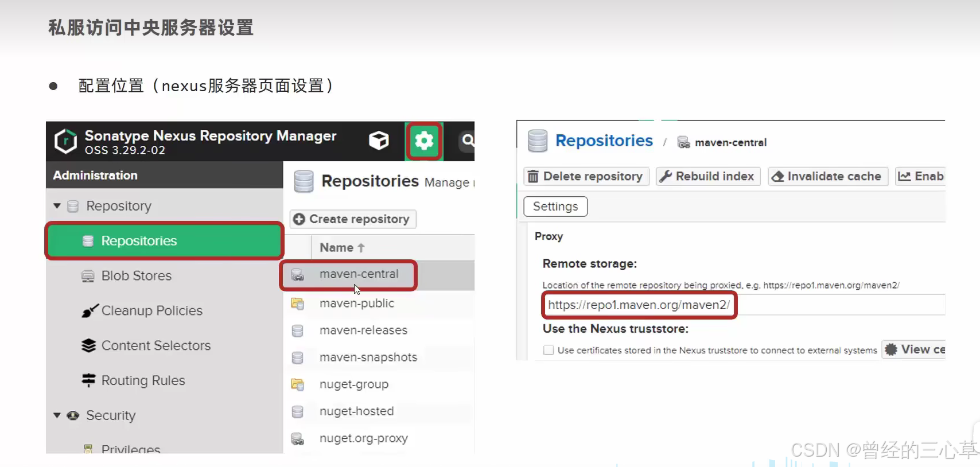Sort the table by the Name column
Screen dimensions: 980x467
(x=342, y=248)
